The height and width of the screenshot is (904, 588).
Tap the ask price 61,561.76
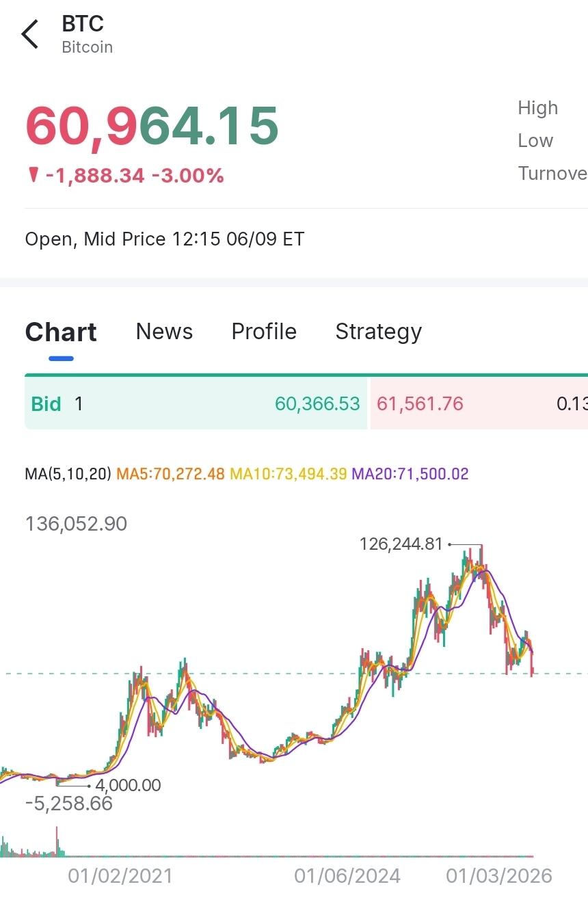(420, 404)
